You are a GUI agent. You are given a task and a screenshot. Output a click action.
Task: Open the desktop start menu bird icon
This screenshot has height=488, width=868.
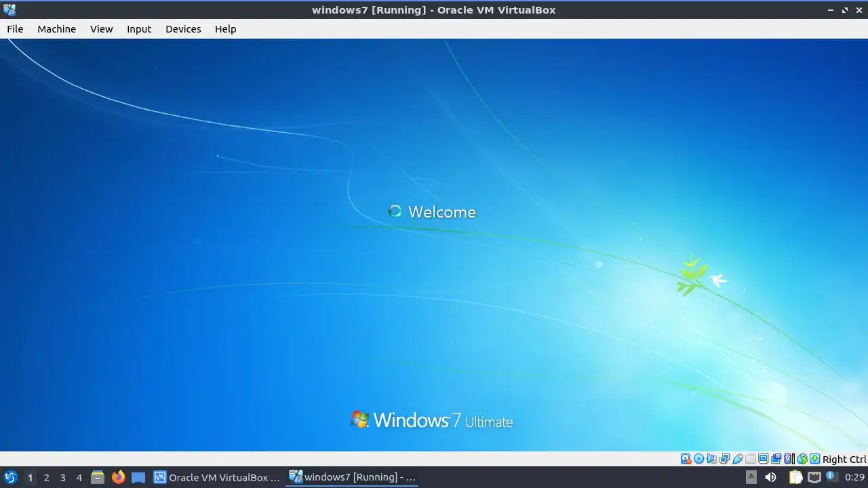tap(10, 477)
